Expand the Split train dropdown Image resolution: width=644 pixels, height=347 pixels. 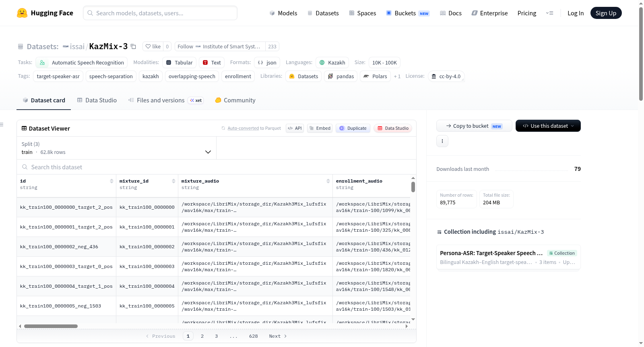[x=116, y=148]
